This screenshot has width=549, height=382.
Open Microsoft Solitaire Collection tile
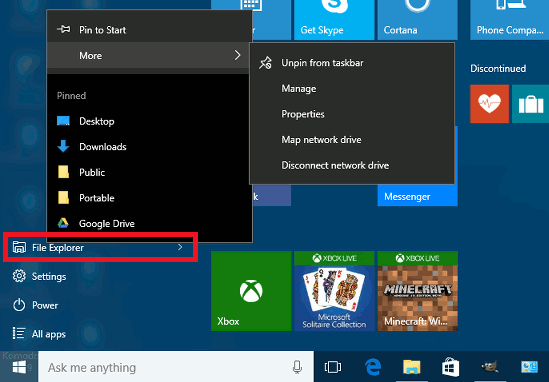click(x=334, y=291)
